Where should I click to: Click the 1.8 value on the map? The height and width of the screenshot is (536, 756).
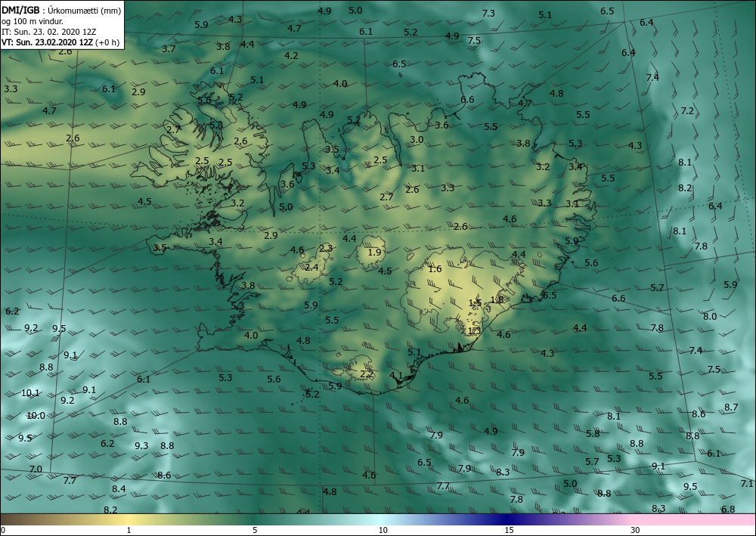click(x=497, y=300)
